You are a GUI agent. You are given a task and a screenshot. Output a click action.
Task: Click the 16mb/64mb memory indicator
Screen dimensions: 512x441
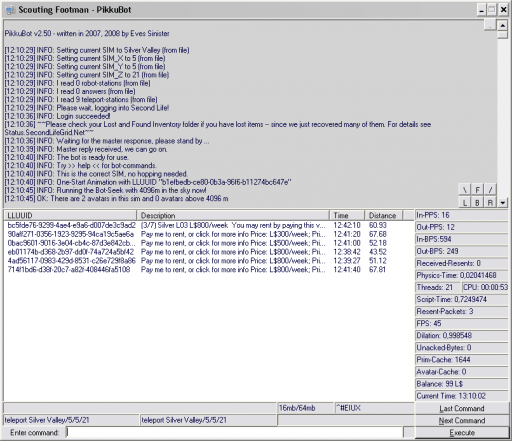tap(306, 408)
